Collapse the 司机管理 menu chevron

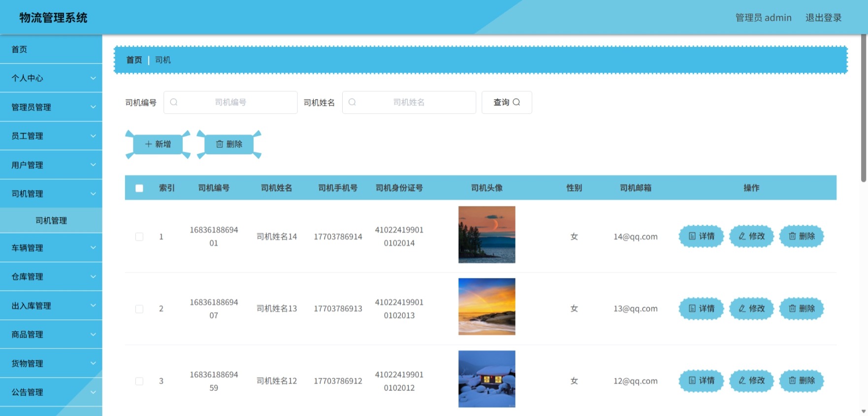pos(93,194)
